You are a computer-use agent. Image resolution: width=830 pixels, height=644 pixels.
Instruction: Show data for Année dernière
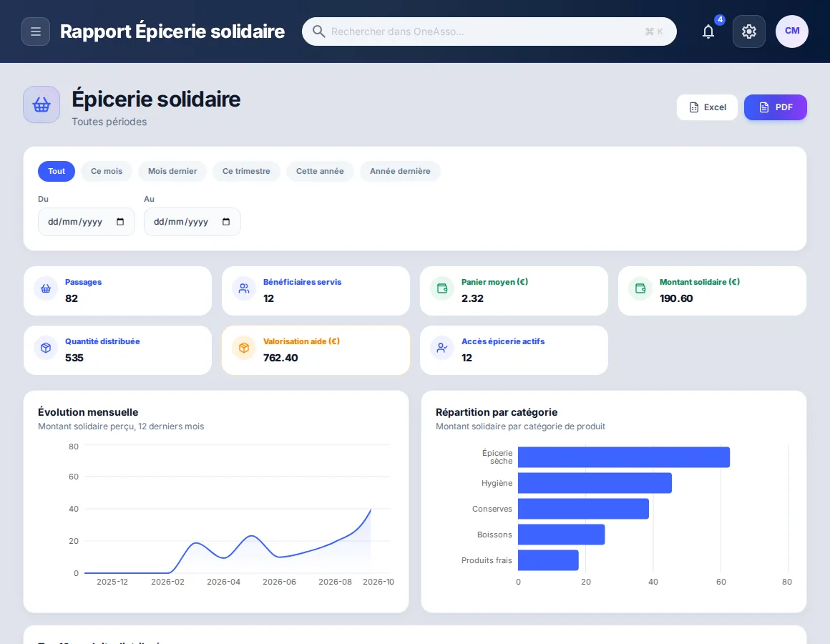pyautogui.click(x=400, y=171)
